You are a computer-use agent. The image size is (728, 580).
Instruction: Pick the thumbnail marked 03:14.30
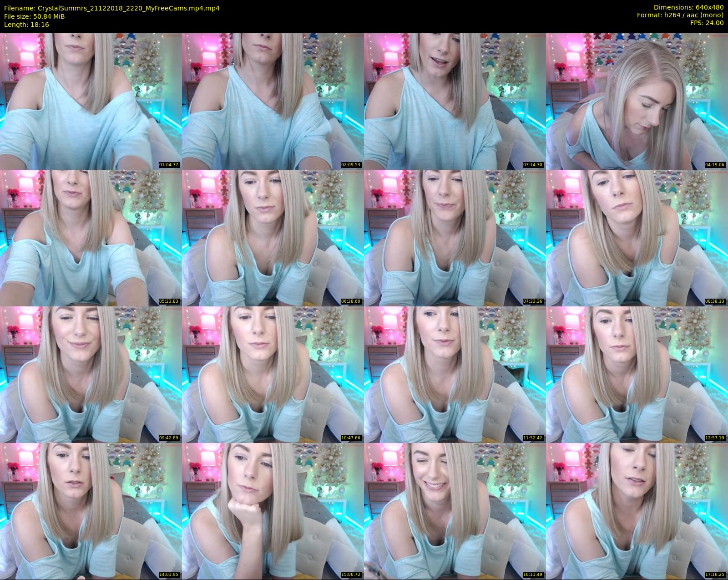(x=455, y=101)
